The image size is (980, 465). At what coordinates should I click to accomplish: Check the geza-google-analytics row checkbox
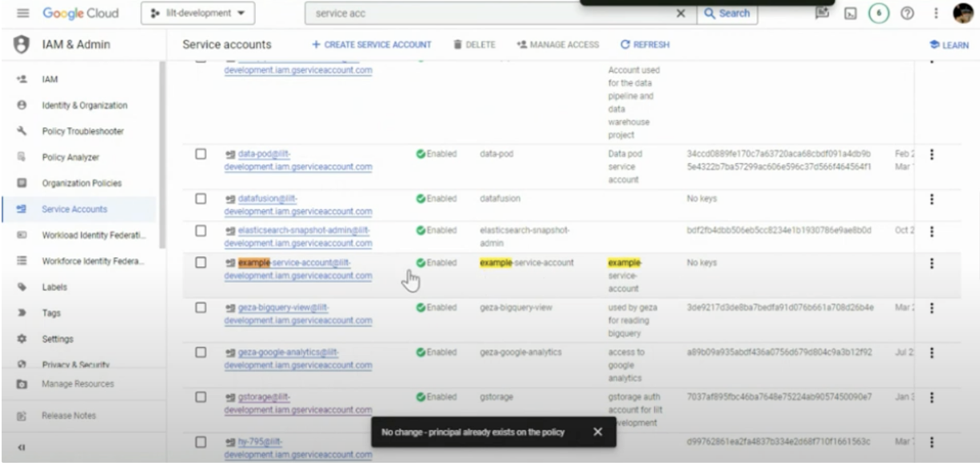pos(201,352)
